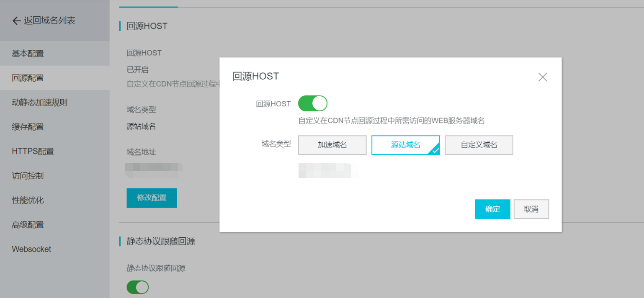Image resolution: width=644 pixels, height=298 pixels.
Task: Close the 回源HOST dialog with the X
Action: (x=543, y=77)
